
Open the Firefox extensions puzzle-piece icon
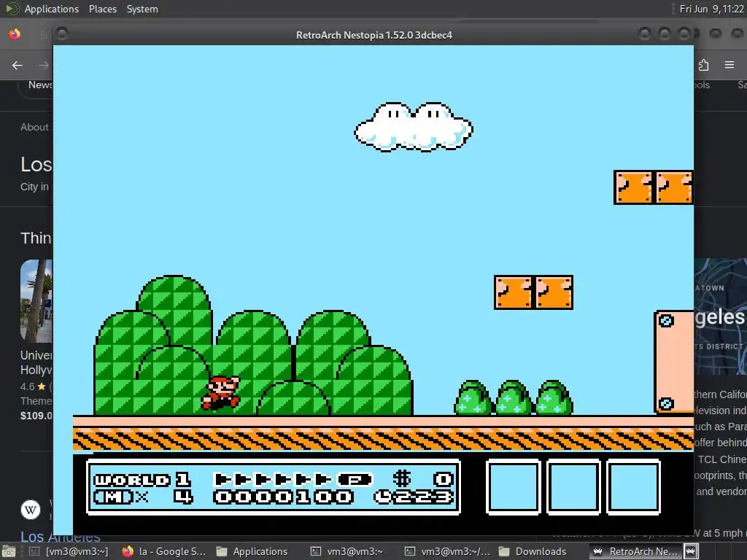click(704, 65)
